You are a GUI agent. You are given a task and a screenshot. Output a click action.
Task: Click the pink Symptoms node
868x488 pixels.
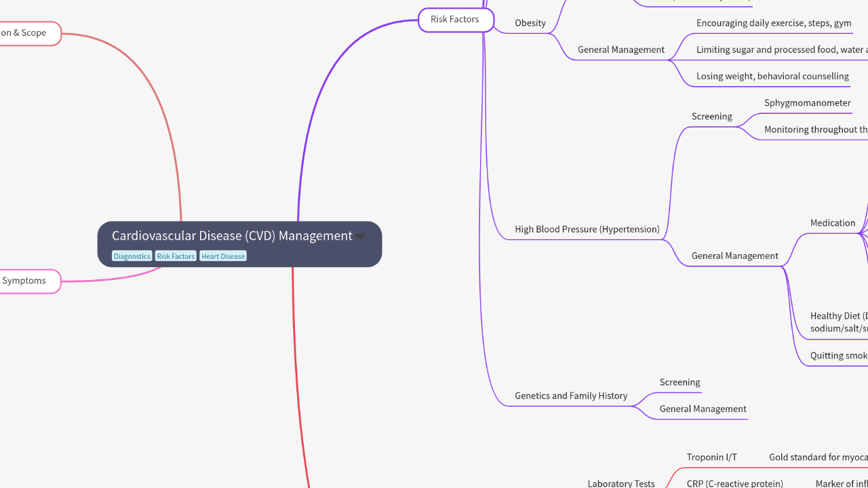point(24,281)
